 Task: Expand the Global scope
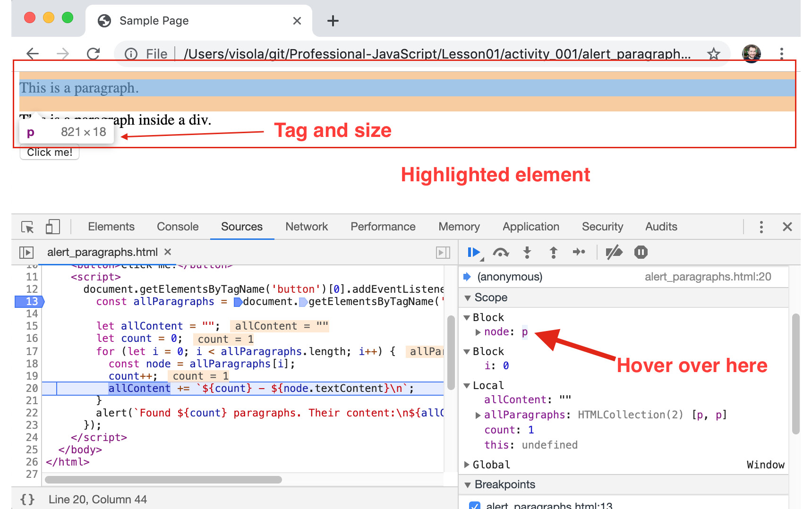(x=467, y=465)
